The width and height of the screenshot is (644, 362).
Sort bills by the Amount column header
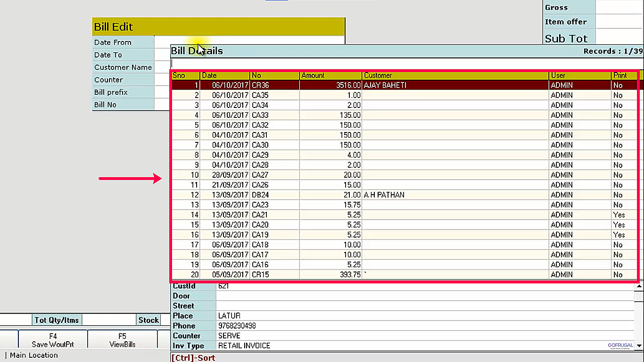click(330, 75)
